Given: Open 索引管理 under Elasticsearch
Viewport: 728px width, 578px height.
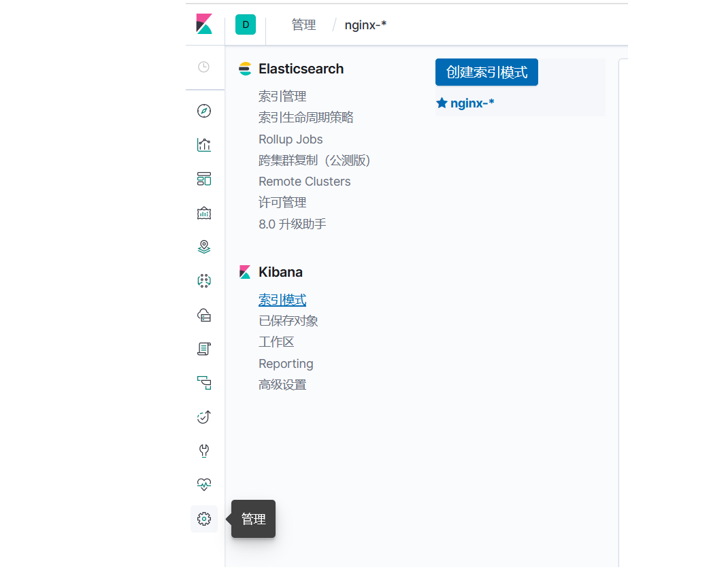Looking at the screenshot, I should [x=282, y=97].
